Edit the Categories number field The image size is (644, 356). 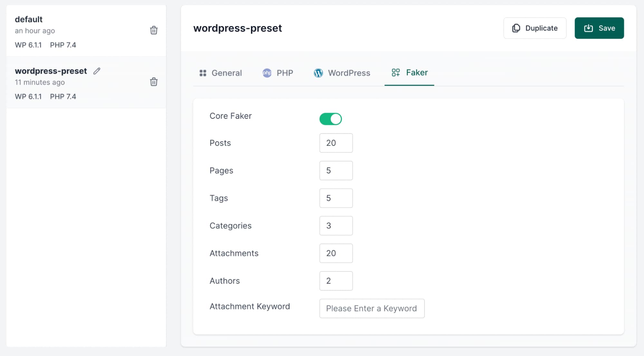tap(336, 226)
